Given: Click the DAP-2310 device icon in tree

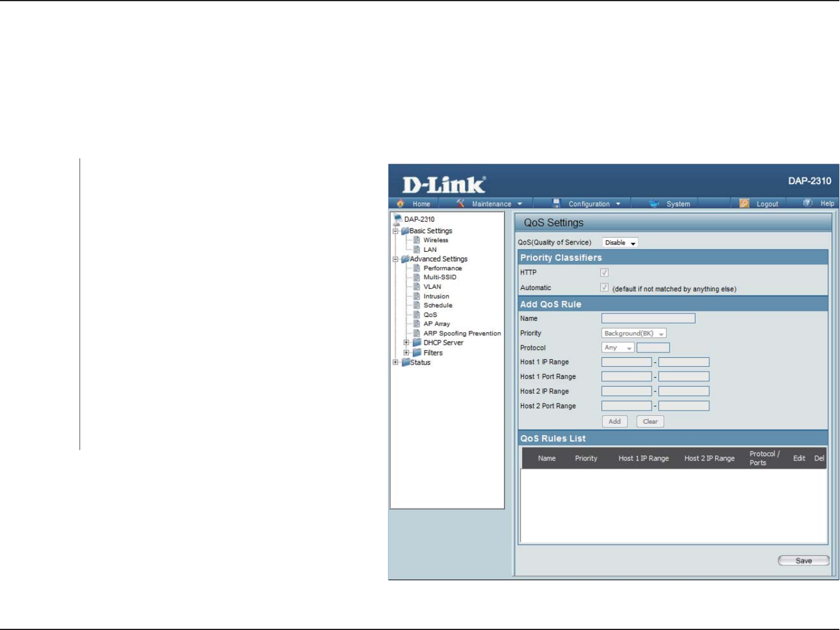Looking at the screenshot, I should [x=398, y=219].
